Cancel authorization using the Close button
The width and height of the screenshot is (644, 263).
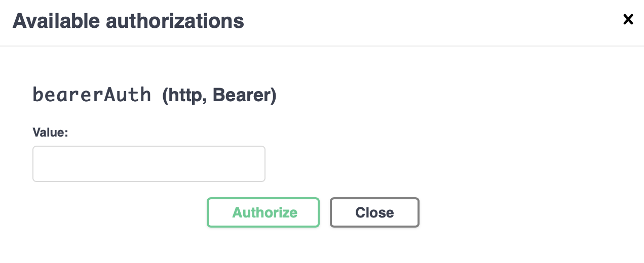(374, 212)
